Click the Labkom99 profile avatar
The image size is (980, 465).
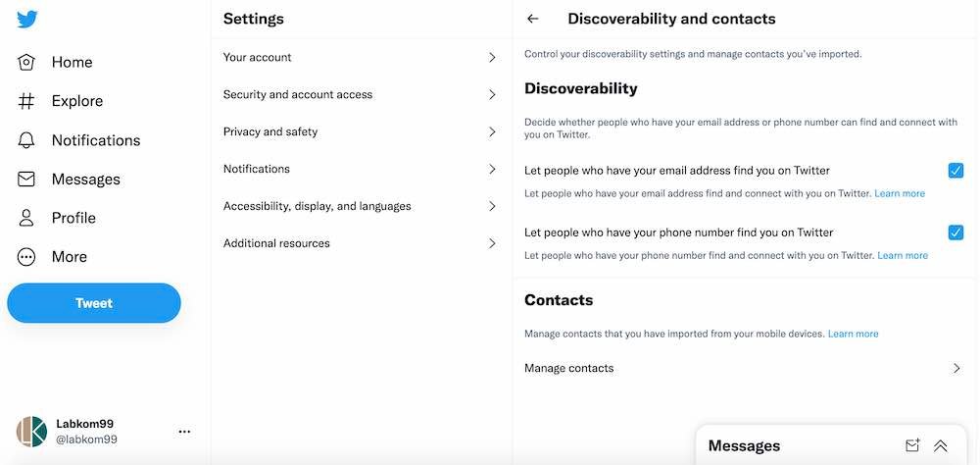pos(31,432)
